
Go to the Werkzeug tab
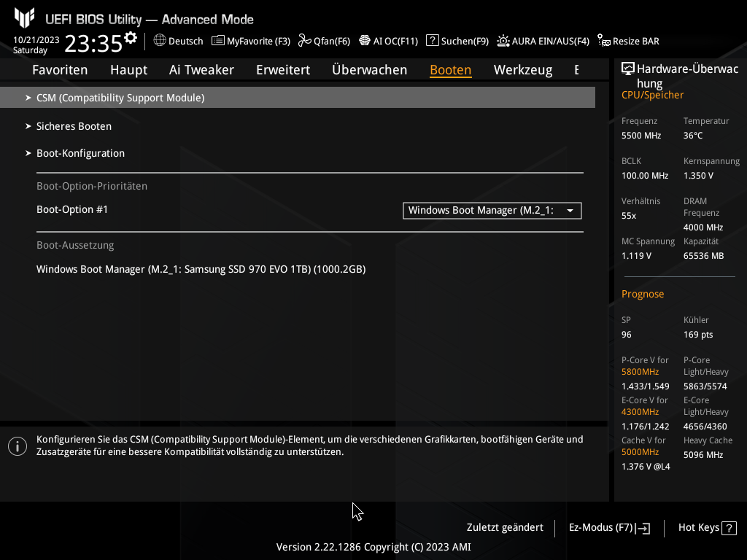[x=522, y=70]
